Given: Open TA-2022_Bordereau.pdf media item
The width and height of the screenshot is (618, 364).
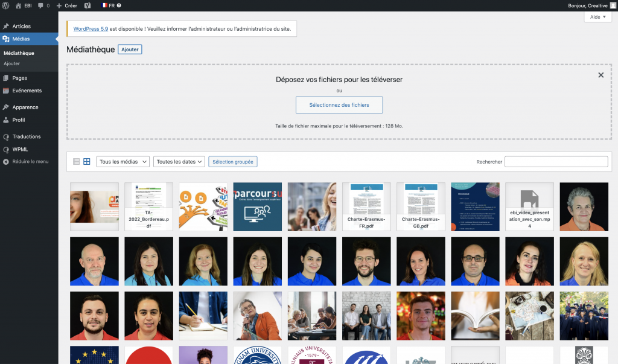Looking at the screenshot, I should [148, 206].
